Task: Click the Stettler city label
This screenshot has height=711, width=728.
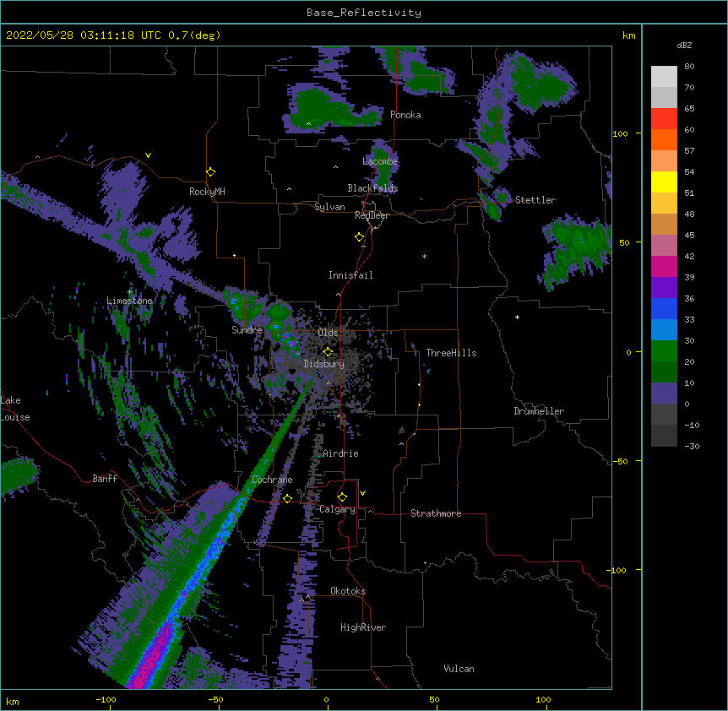Action: (x=535, y=200)
